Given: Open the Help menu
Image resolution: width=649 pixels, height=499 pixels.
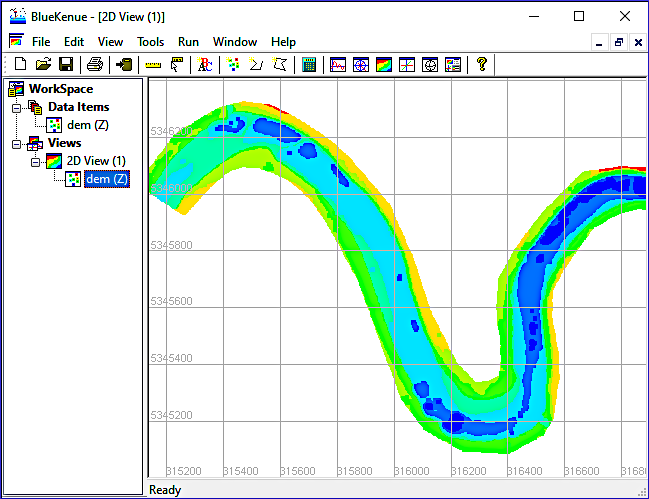Looking at the screenshot, I should 284,42.
